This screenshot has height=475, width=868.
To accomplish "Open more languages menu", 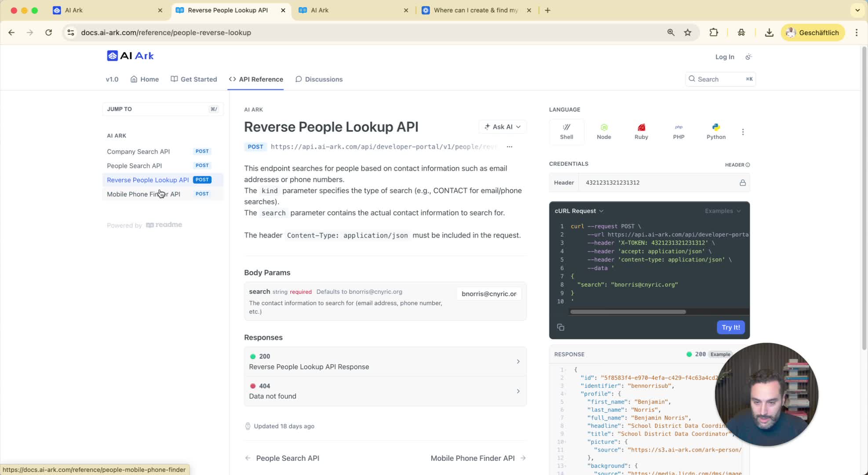I will (743, 132).
